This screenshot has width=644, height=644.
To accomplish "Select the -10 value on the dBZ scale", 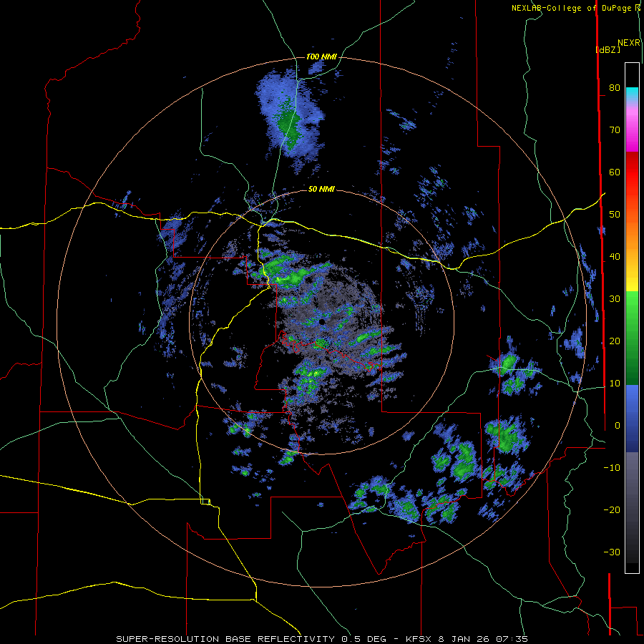I will click(x=612, y=467).
